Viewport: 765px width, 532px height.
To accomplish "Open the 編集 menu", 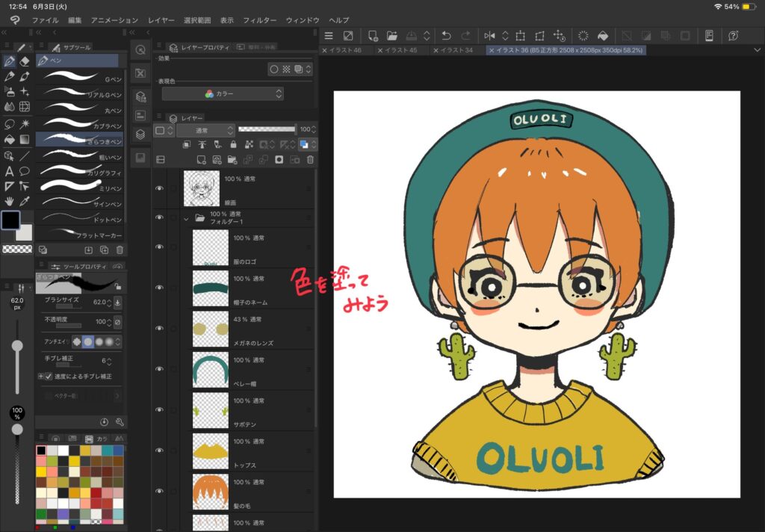I will [x=75, y=20].
